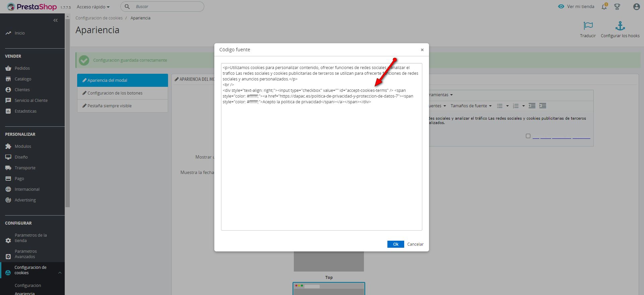Open the trophy merchant expertise icon
The image size is (644, 295).
coord(617,7)
